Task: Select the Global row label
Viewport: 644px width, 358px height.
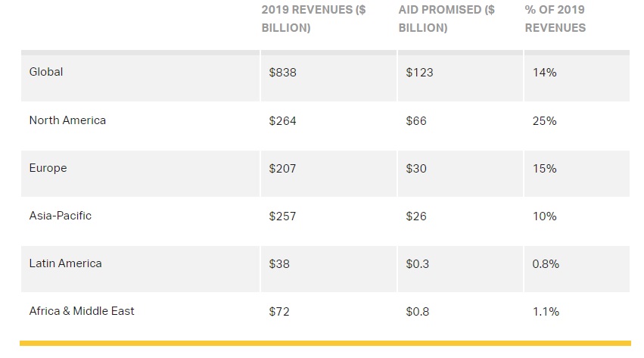Action: pos(46,73)
